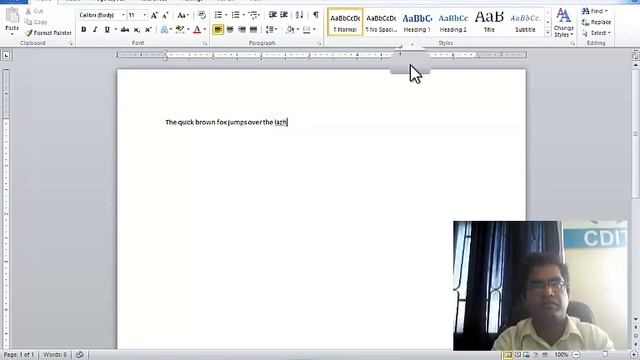This screenshot has width=640, height=360.
Task: Switch to Web Layout view
Action: click(527, 355)
